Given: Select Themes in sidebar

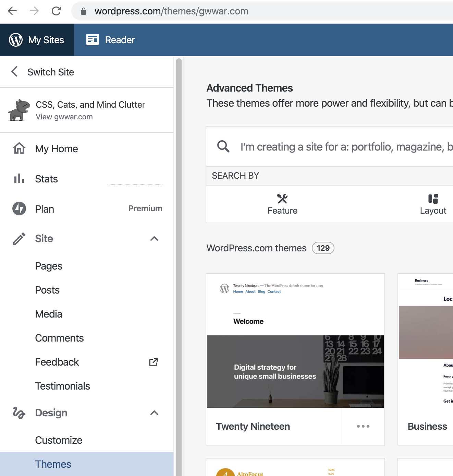Looking at the screenshot, I should coord(87,464).
